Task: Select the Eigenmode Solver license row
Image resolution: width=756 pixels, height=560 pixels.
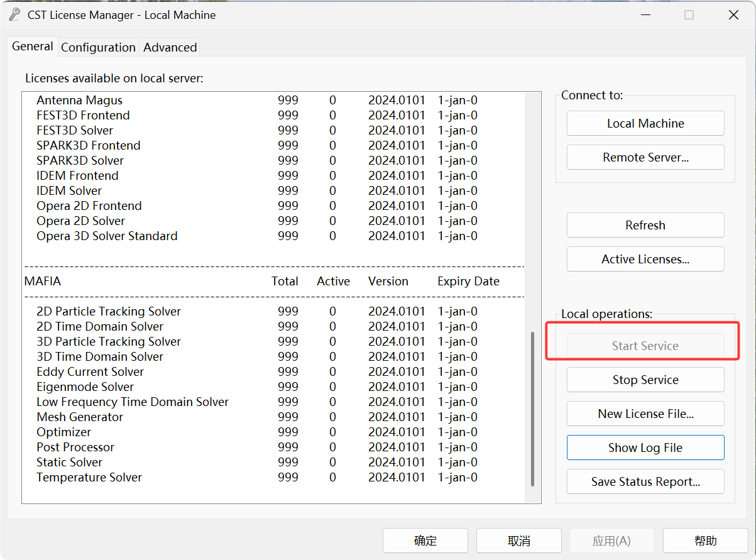Action: tap(85, 387)
